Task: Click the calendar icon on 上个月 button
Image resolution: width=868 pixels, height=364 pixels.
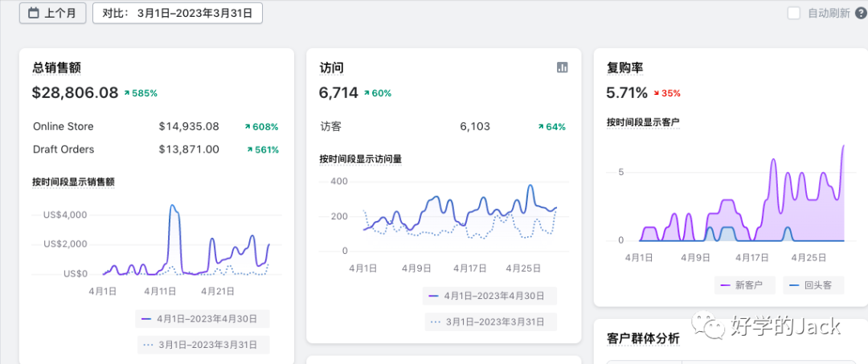Action: pos(33,14)
